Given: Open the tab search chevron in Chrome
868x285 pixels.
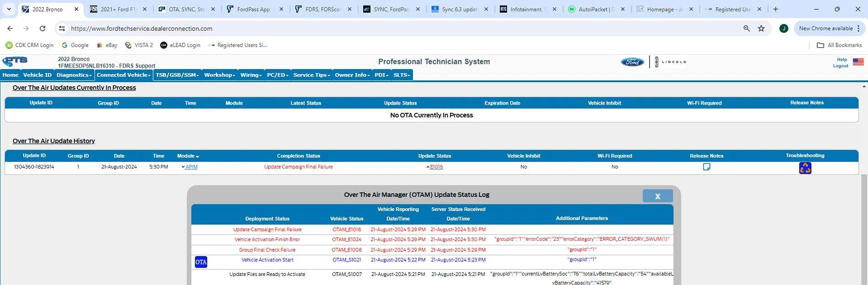Looking at the screenshot, I should point(9,9).
